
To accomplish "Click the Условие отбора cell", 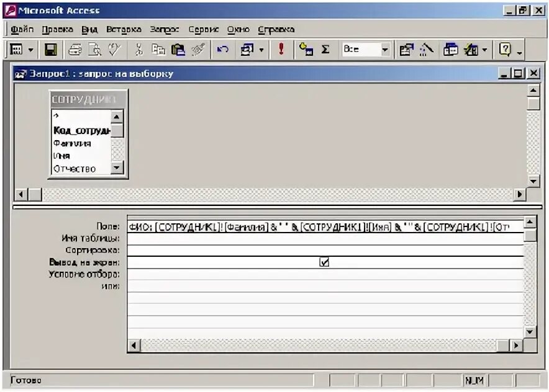I will tap(325, 274).
